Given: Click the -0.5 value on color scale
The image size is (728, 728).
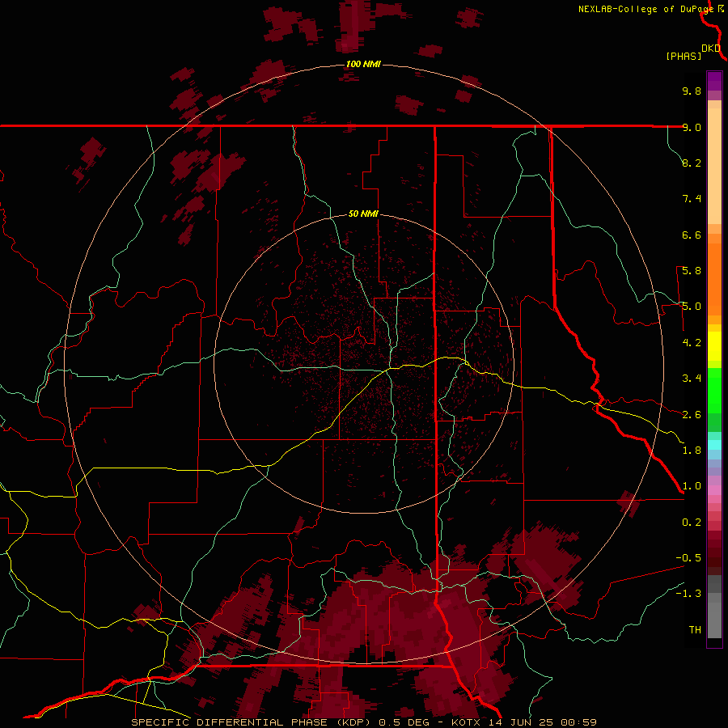Looking at the screenshot, I should tap(688, 558).
